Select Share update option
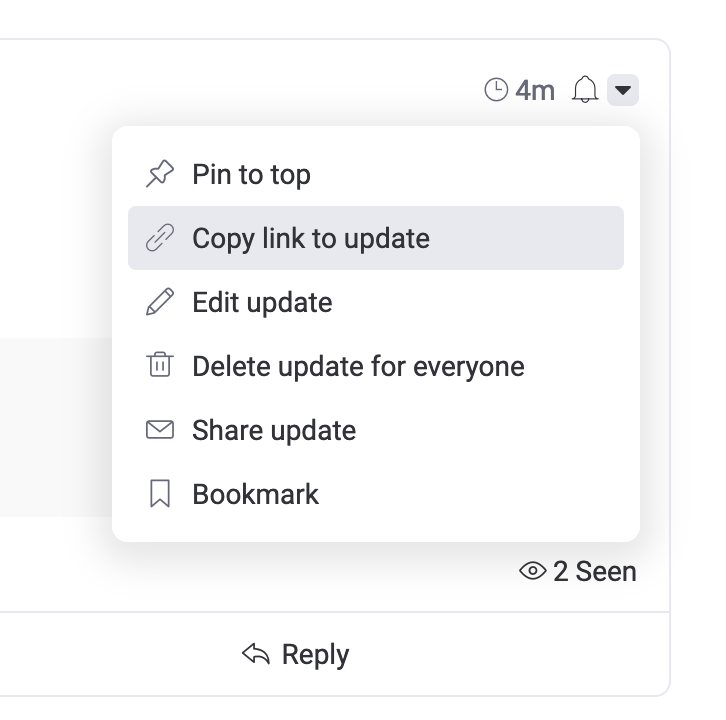The image size is (726, 720). pyautogui.click(x=376, y=430)
